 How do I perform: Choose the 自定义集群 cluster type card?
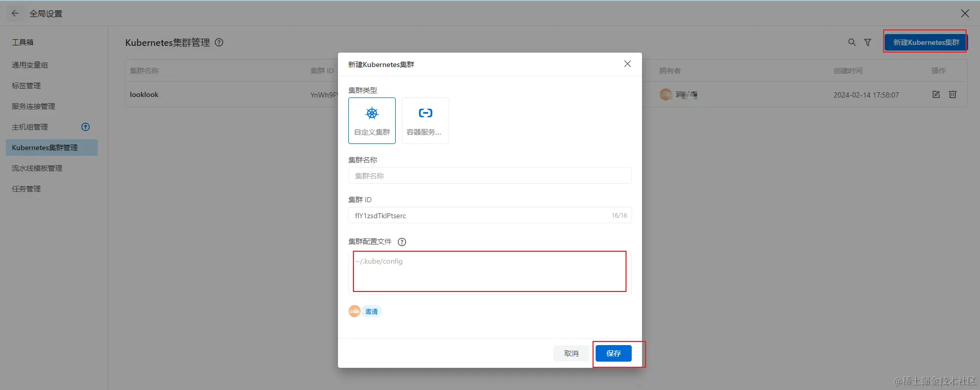(372, 121)
